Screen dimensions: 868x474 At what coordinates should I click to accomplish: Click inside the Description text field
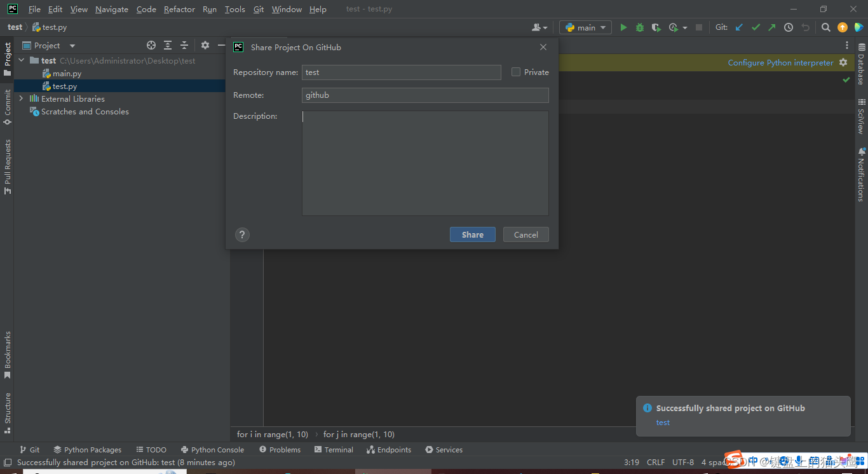[x=424, y=162]
